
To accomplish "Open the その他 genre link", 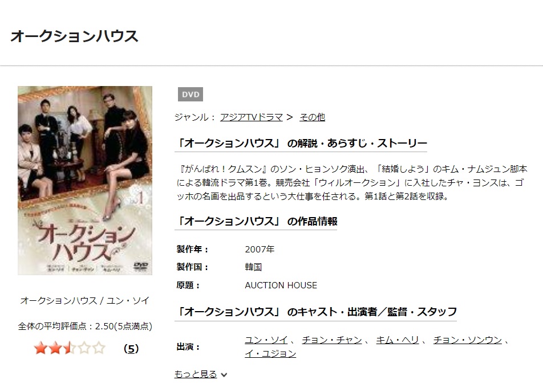I will pos(312,117).
